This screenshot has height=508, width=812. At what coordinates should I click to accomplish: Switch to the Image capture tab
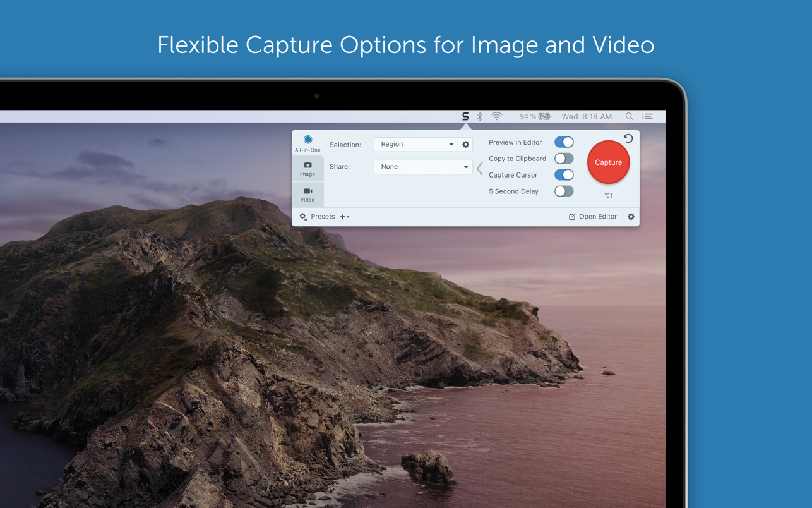click(307, 169)
